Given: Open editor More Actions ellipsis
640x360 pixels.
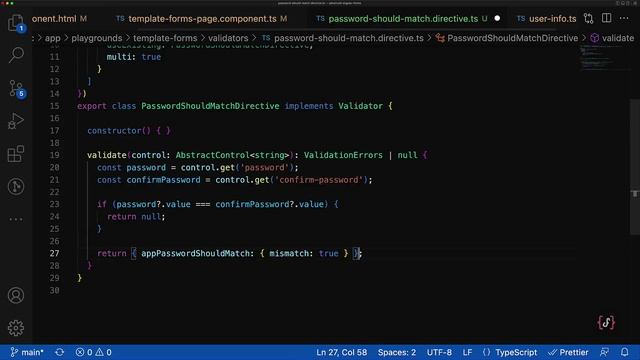Looking at the screenshot, I should pyautogui.click(x=624, y=18).
